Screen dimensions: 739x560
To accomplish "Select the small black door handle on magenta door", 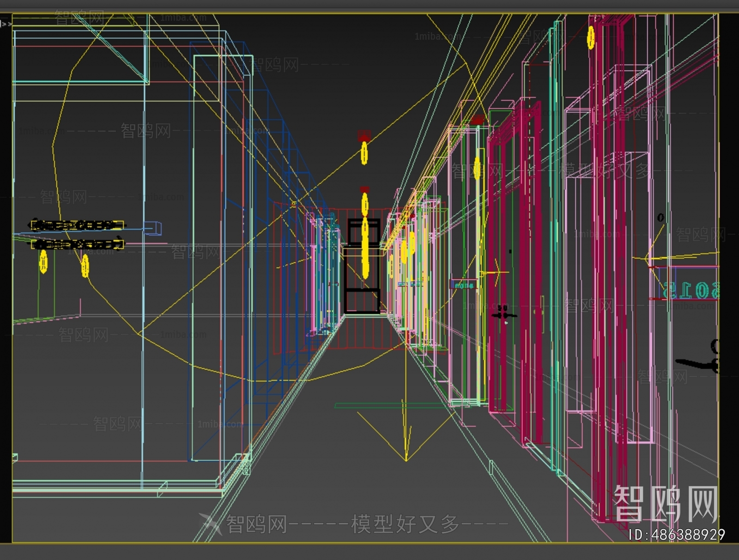I will pos(504,315).
